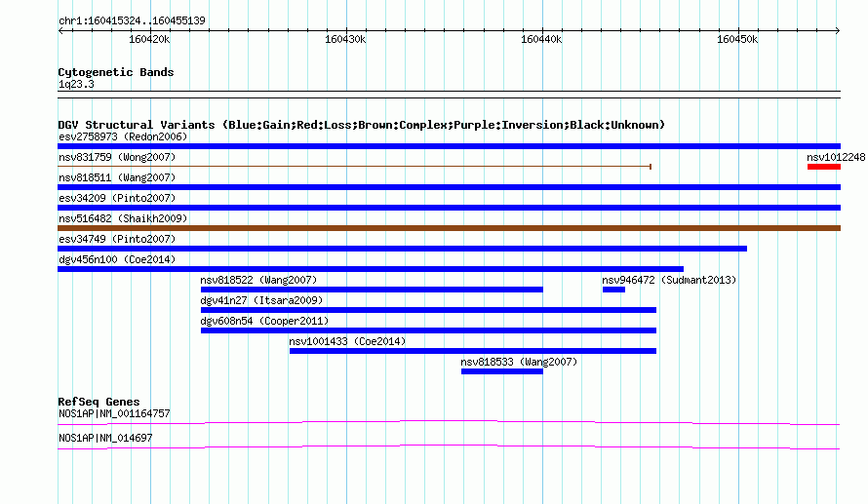The image size is (868, 504).
Task: Click the esv34749 (Pinto2007) gain bar
Action: [403, 249]
